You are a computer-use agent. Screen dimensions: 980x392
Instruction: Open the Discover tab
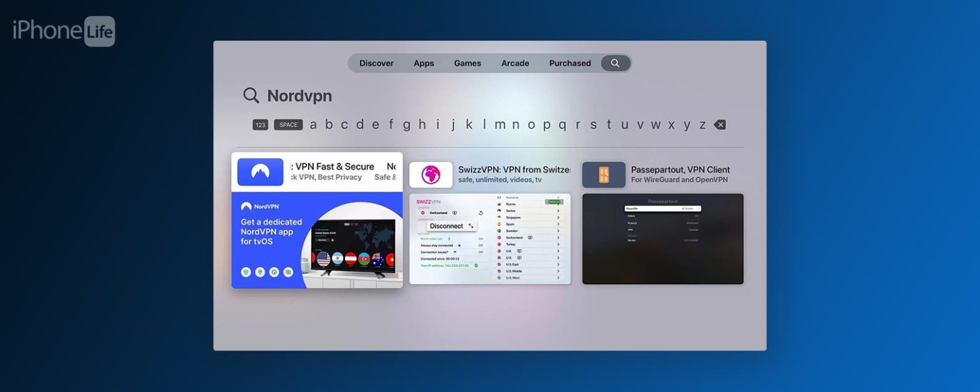[x=376, y=63]
